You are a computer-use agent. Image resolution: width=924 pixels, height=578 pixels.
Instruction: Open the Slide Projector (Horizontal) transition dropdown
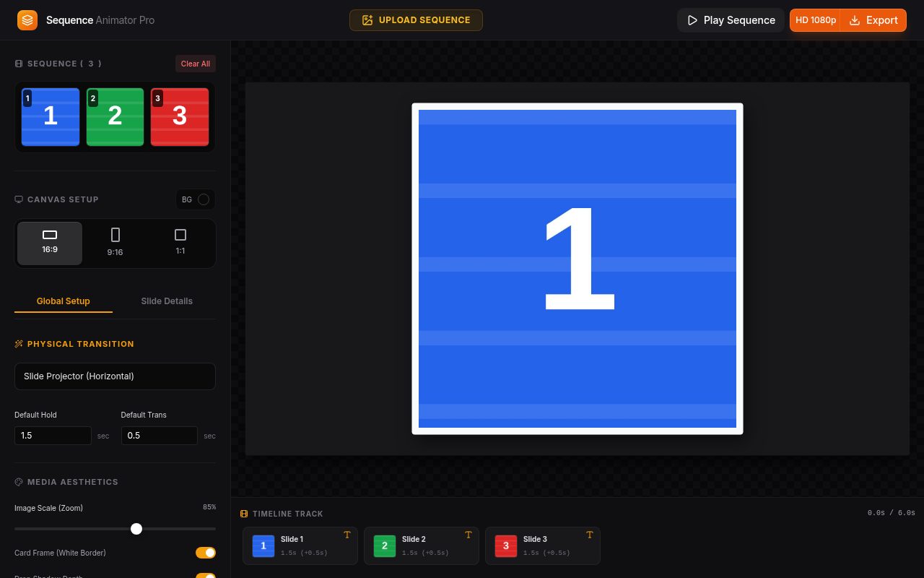click(x=115, y=376)
